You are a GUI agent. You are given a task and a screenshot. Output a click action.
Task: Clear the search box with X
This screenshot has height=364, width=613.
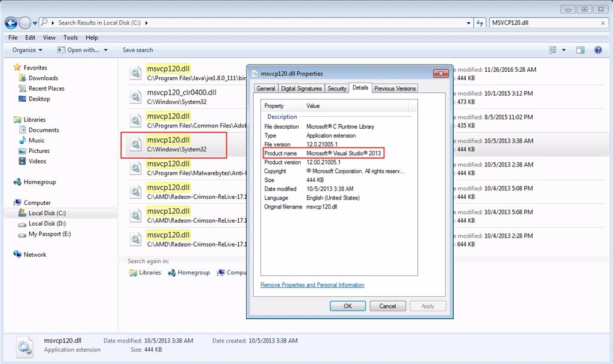tap(603, 23)
